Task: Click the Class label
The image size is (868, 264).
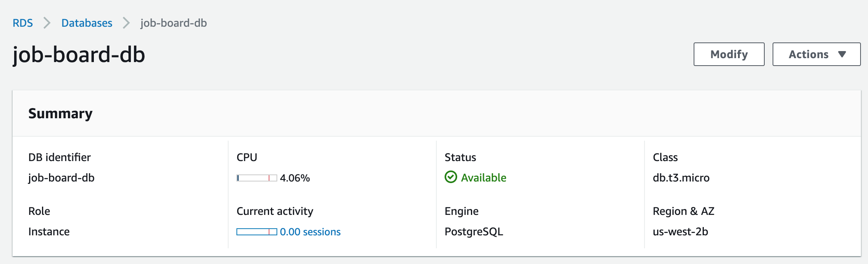Action: point(665,157)
